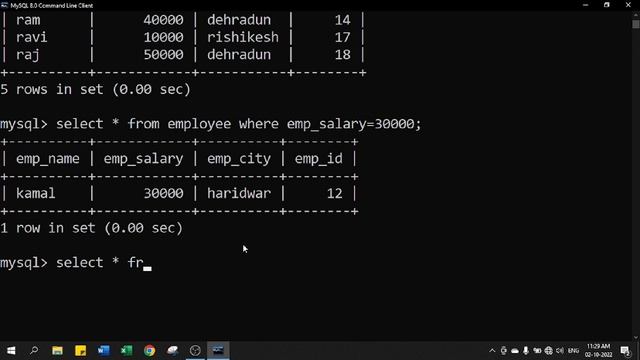The height and width of the screenshot is (360, 640).
Task: Click emp_id value 12
Action: [335, 193]
